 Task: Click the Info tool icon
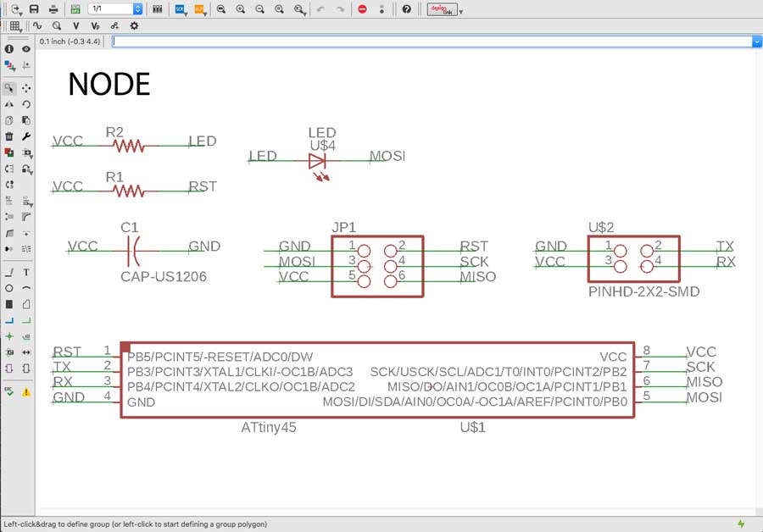click(x=9, y=49)
